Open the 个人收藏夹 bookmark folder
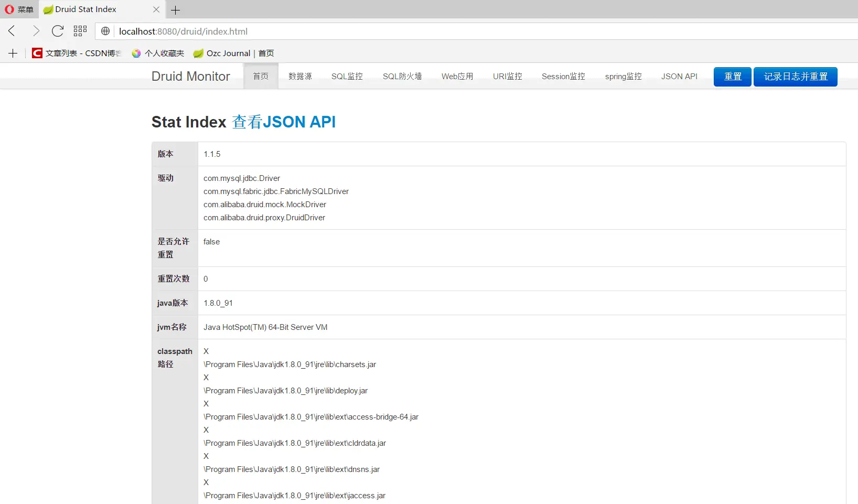 point(158,53)
